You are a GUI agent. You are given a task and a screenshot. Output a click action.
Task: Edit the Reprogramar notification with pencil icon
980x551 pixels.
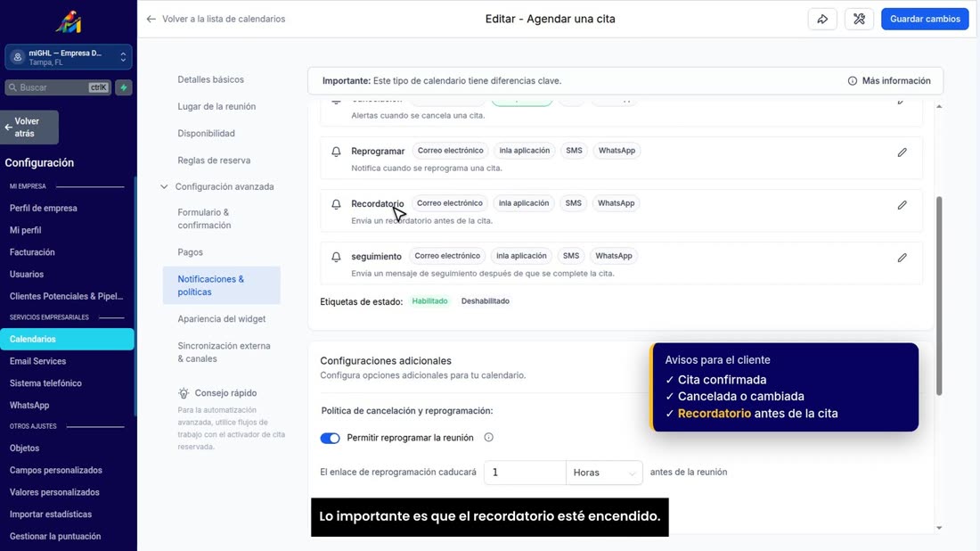[x=902, y=152]
